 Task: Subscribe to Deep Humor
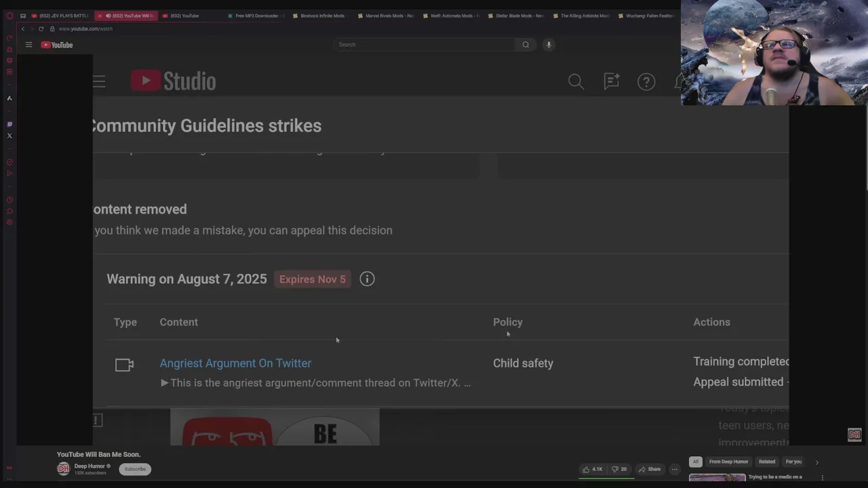[x=135, y=469]
